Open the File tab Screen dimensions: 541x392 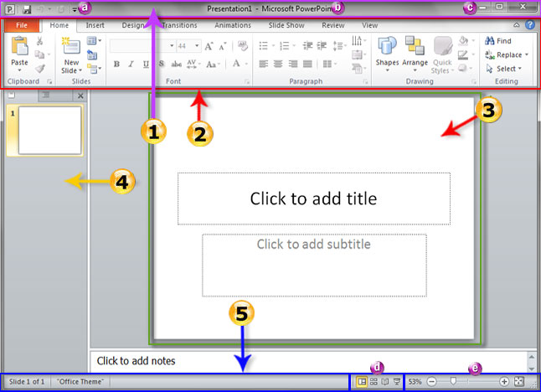[x=22, y=25]
